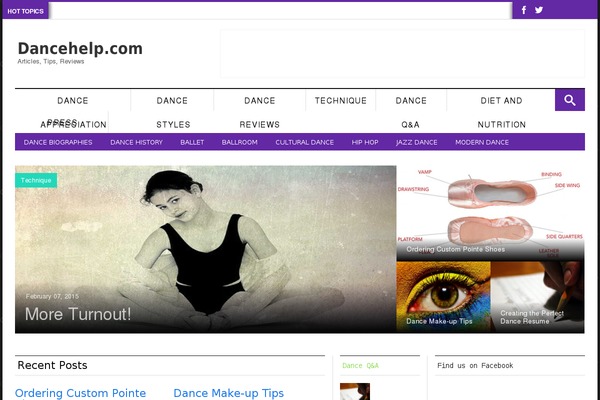Click the Dancehelp.com site title

pos(80,49)
